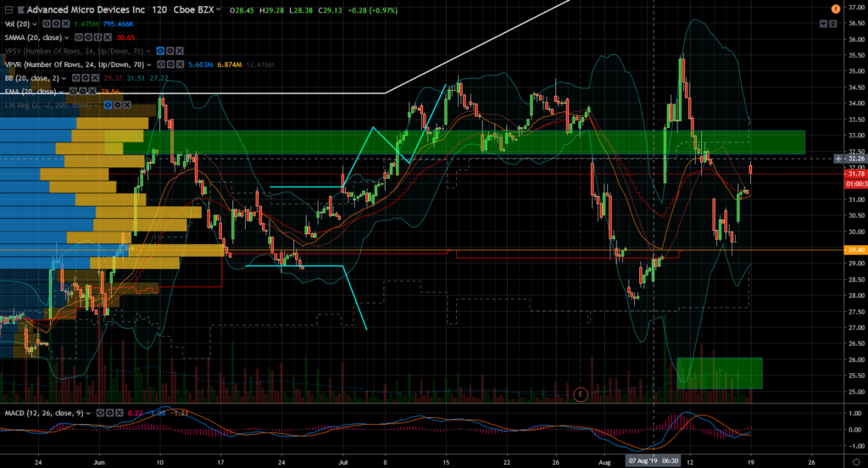
Task: Remove the BB Bollinger Bands indicator
Action: click(95, 78)
